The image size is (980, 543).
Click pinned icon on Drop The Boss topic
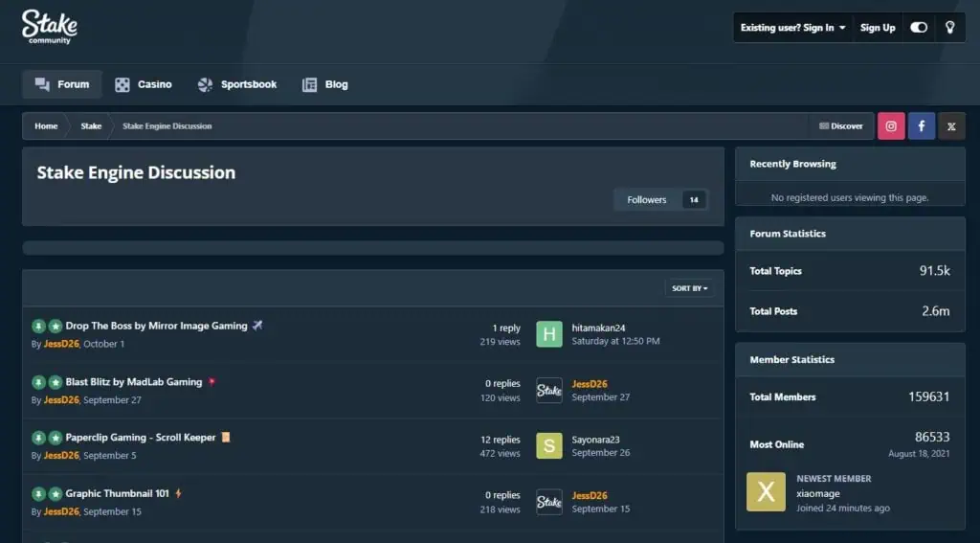pos(38,327)
